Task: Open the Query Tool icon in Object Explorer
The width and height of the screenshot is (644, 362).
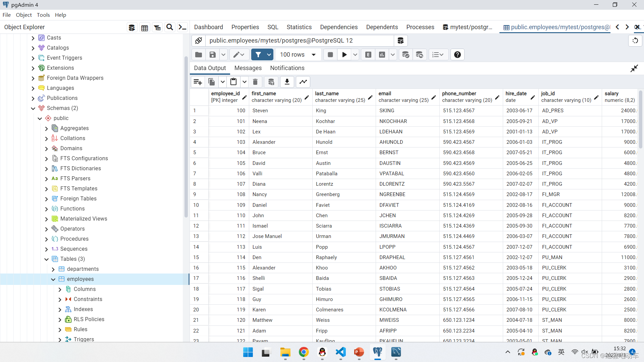Action: (x=132, y=27)
